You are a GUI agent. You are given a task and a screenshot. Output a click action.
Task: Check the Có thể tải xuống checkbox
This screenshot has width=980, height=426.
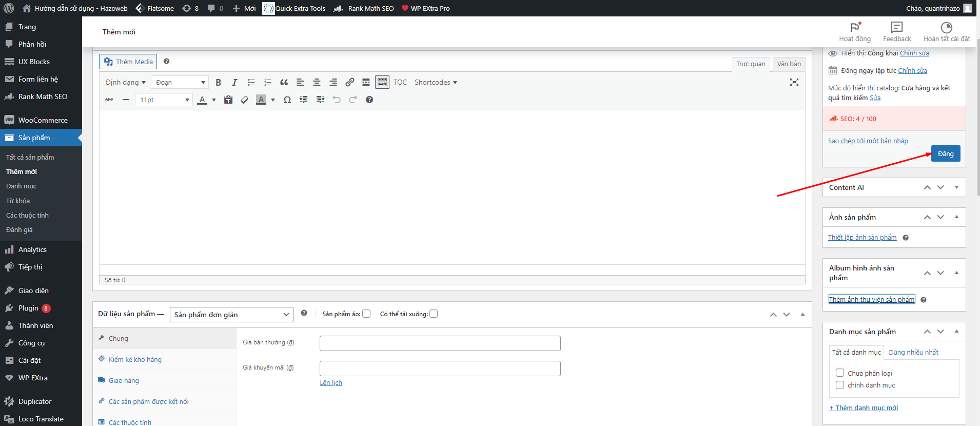tap(434, 314)
